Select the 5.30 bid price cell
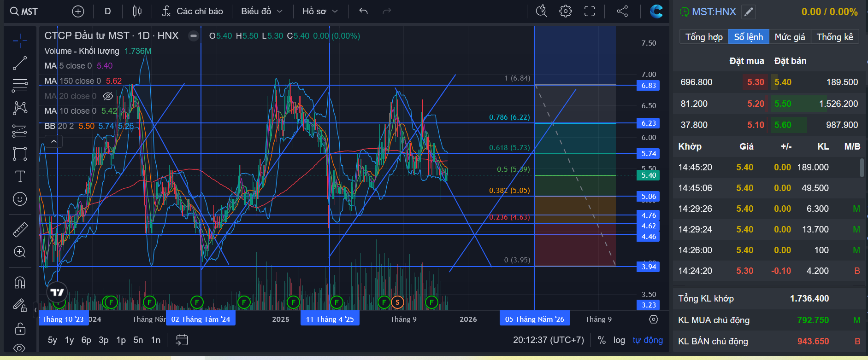Viewport: 868px width, 360px height. click(756, 82)
